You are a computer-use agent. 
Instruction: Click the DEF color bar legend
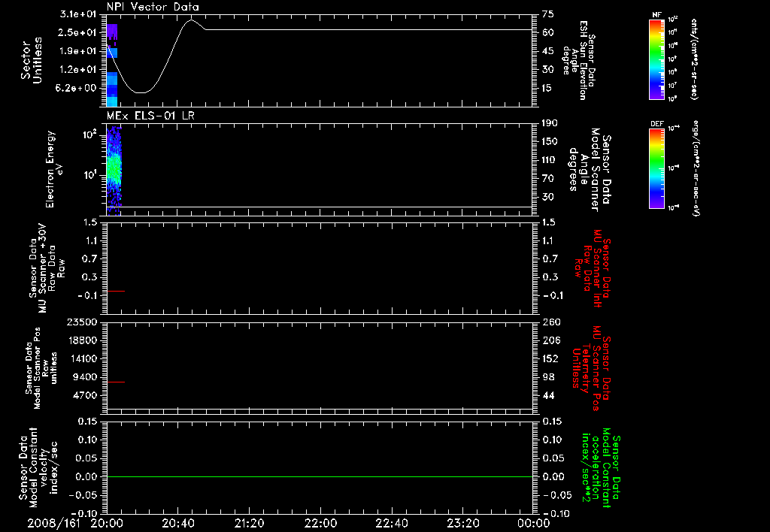656,168
